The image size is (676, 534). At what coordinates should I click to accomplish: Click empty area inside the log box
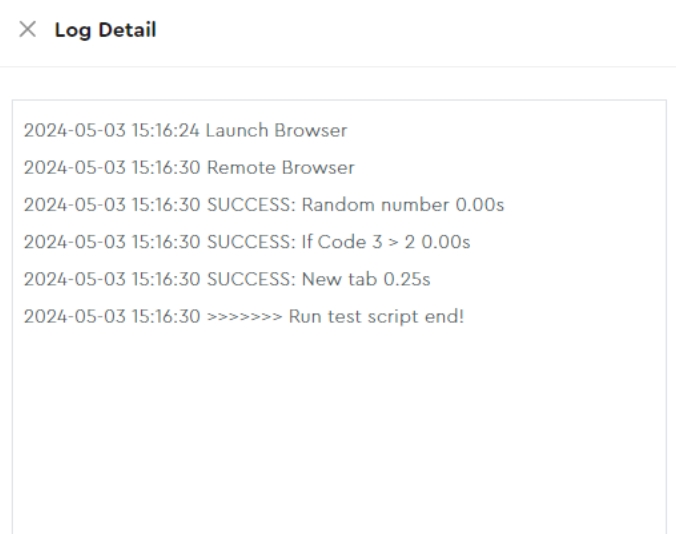[338, 430]
